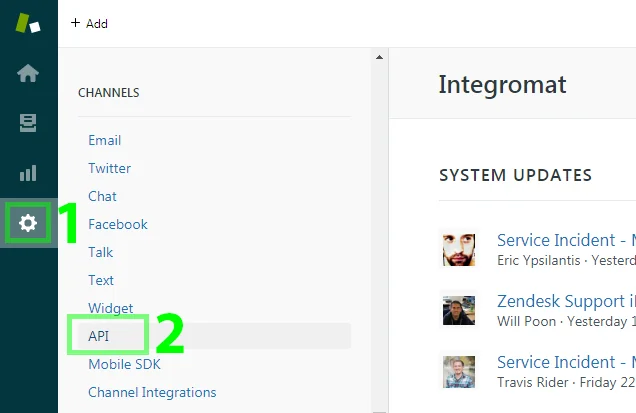Click the Add button
The height and width of the screenshot is (413, 636).
click(89, 24)
